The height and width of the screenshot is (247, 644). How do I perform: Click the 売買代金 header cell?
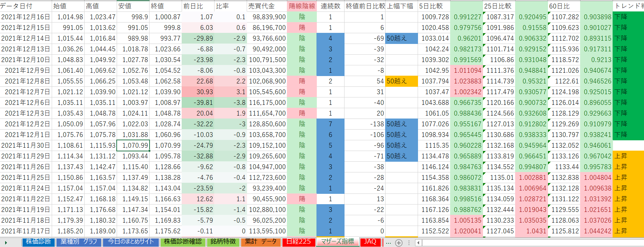tap(267, 6)
